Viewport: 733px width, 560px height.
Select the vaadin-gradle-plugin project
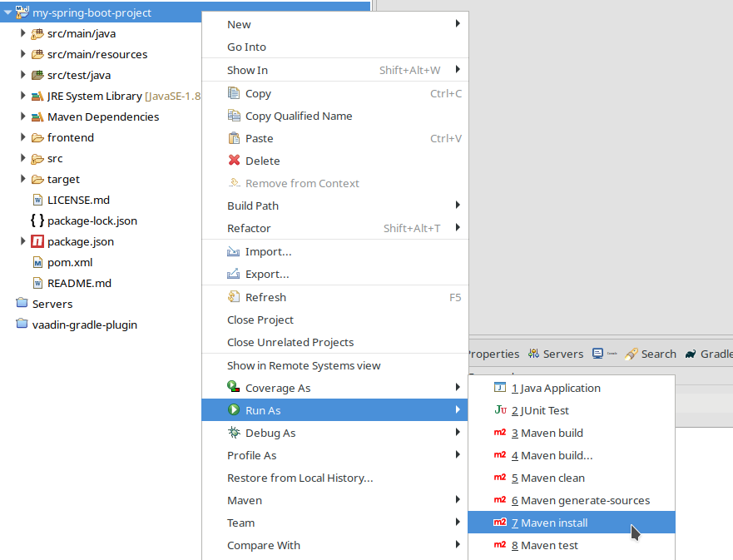coord(84,325)
